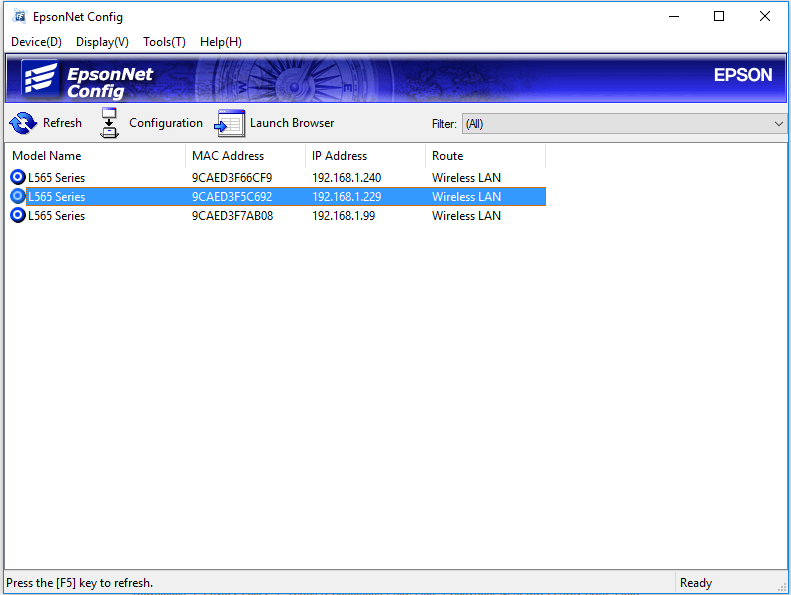This screenshot has width=791, height=595.
Task: Click the Configuration button label
Action: coord(166,123)
